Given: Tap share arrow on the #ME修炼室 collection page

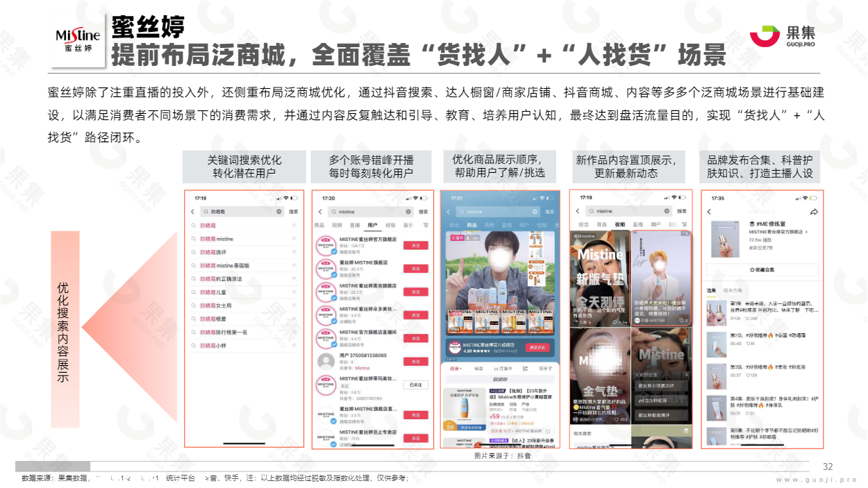Looking at the screenshot, I should pos(815,212).
